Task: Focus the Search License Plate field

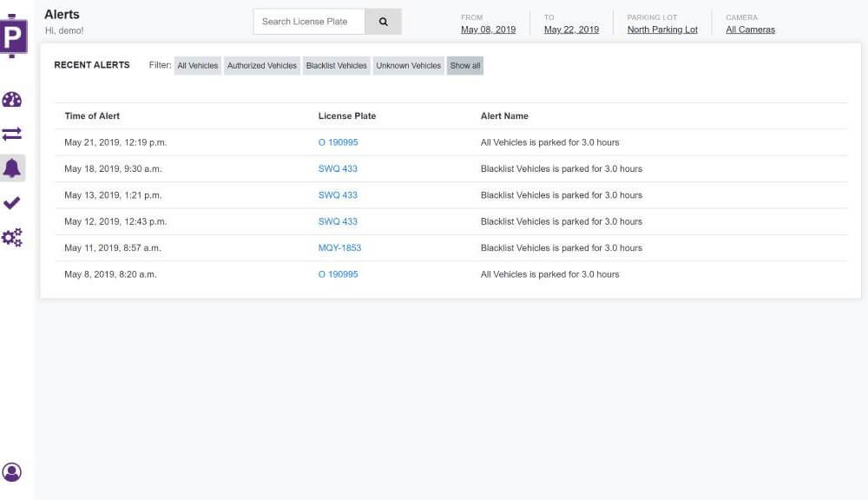Action: tap(309, 22)
